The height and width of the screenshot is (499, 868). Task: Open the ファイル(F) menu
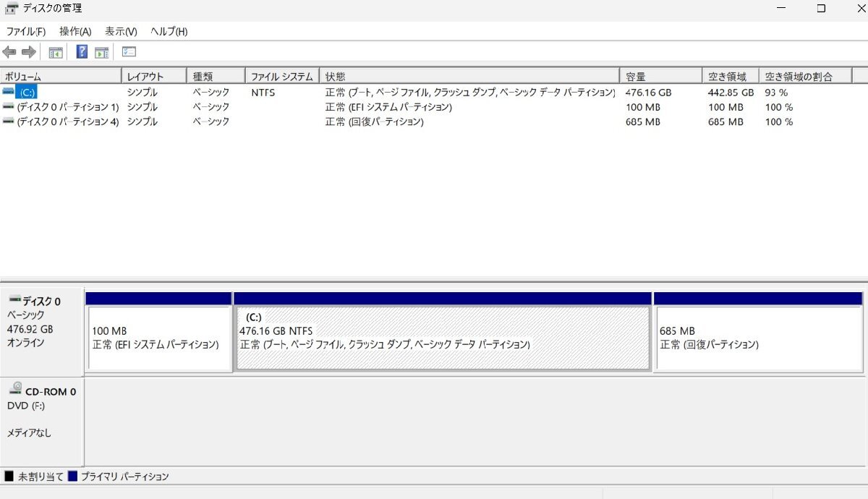point(26,32)
